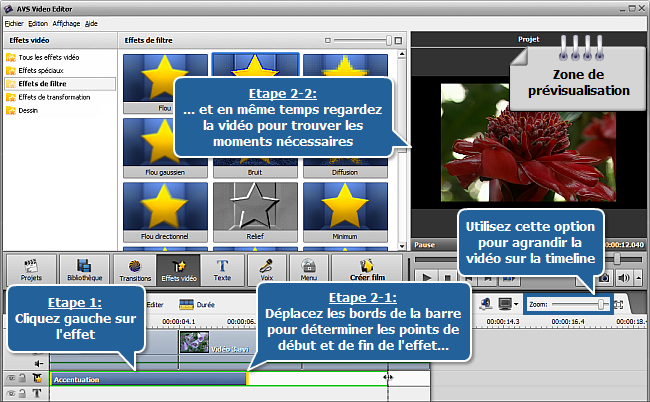Select the Dessin category
650x402 pixels.
28,110
